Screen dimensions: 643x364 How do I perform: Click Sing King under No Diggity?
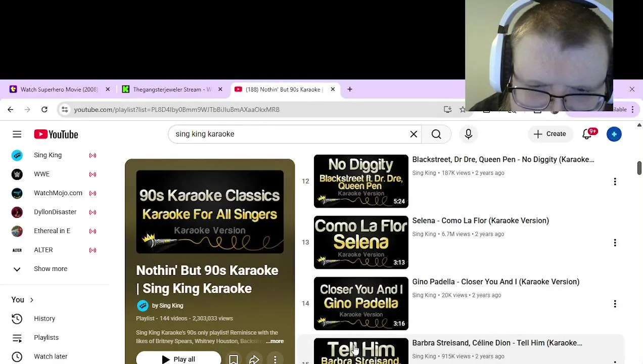click(x=424, y=173)
